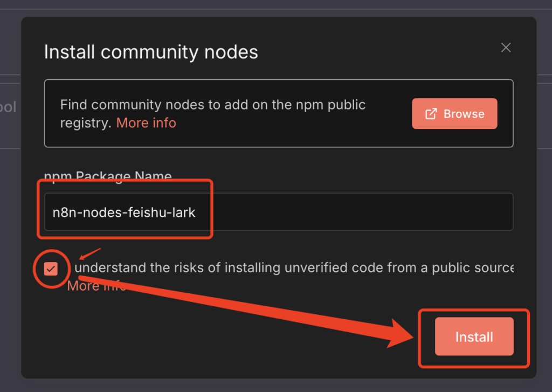Tick the unverified code risks checkbox

pos(52,268)
